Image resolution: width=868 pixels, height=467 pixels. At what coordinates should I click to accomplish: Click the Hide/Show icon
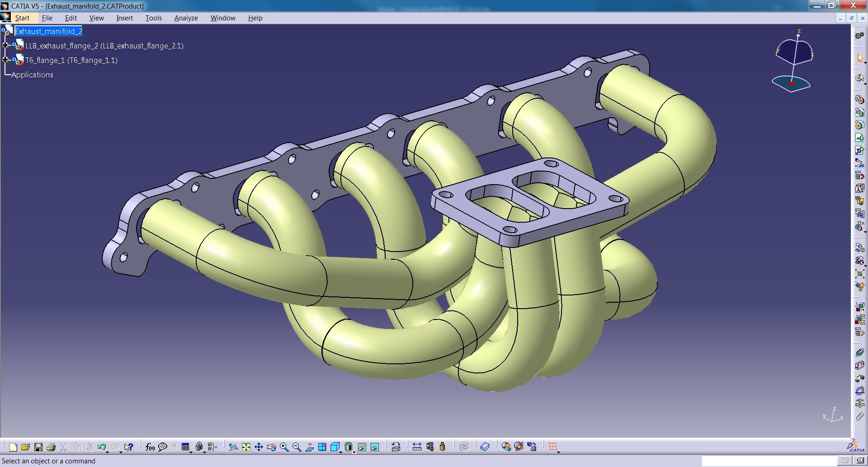[362, 447]
